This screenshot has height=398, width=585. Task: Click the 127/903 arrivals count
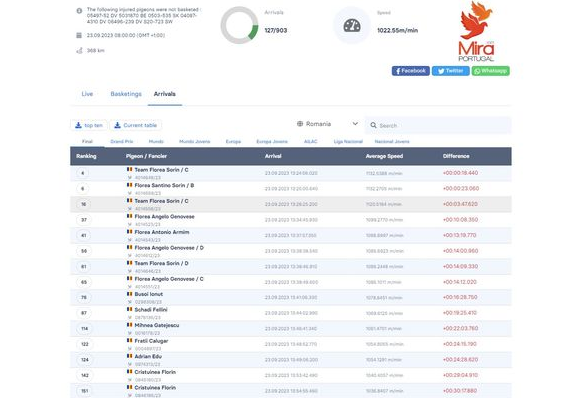276,31
